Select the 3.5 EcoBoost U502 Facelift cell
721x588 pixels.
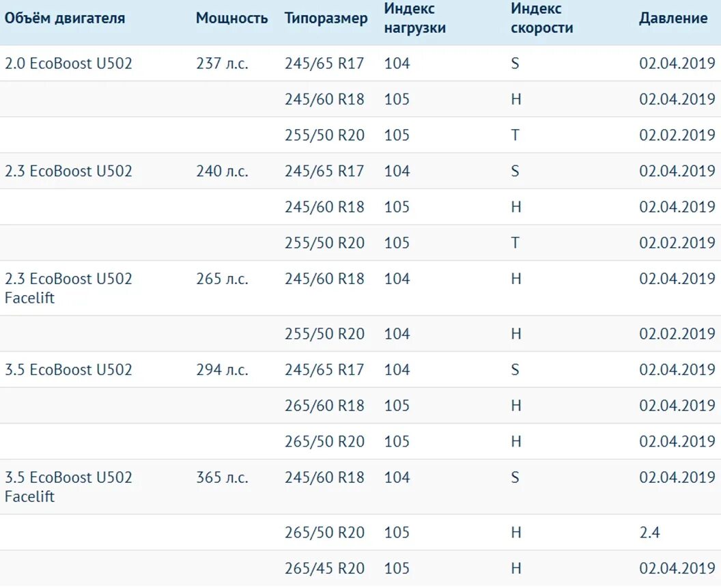pyautogui.click(x=68, y=487)
